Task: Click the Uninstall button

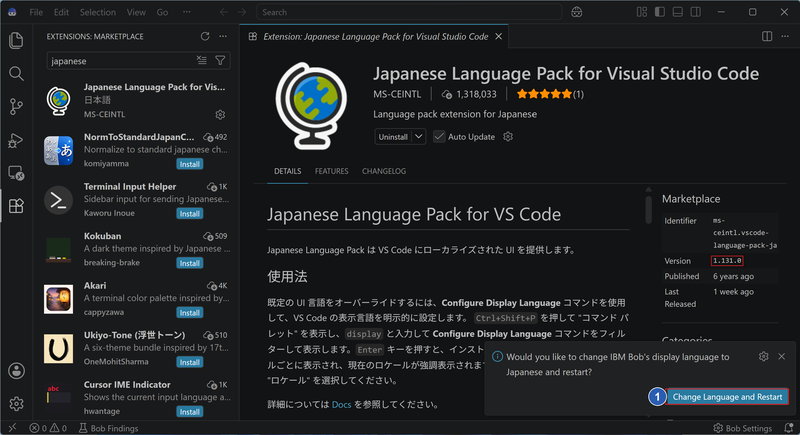Action: (393, 137)
